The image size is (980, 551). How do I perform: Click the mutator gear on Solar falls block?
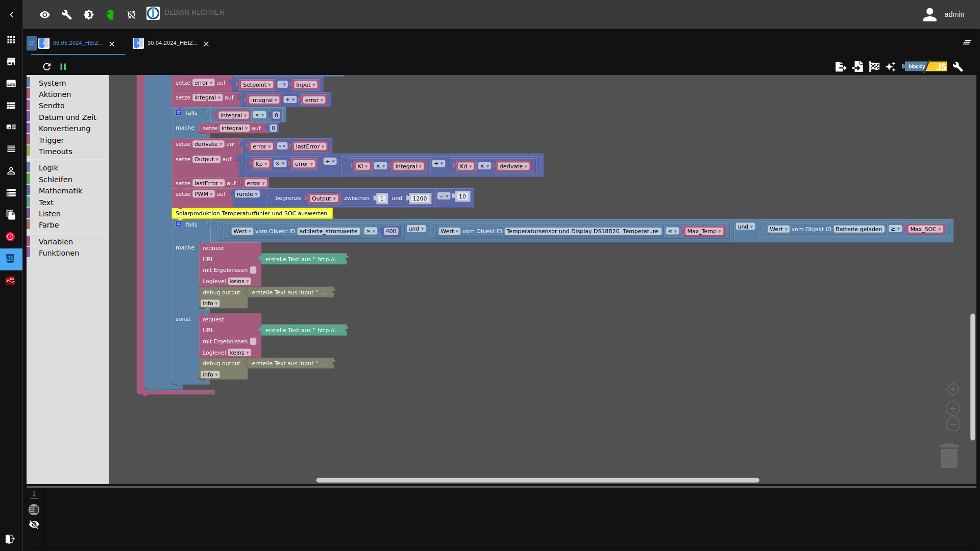(179, 224)
